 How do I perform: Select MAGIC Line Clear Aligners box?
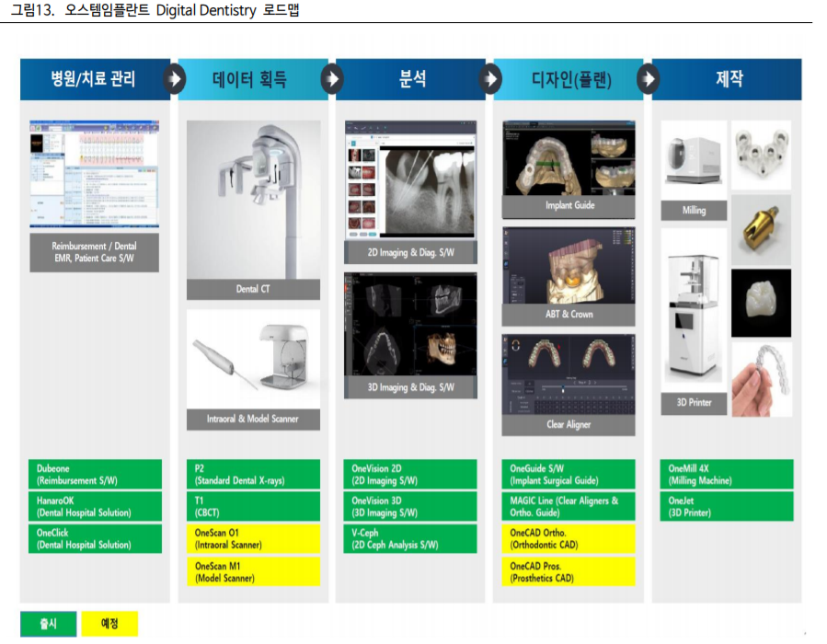[x=569, y=506]
